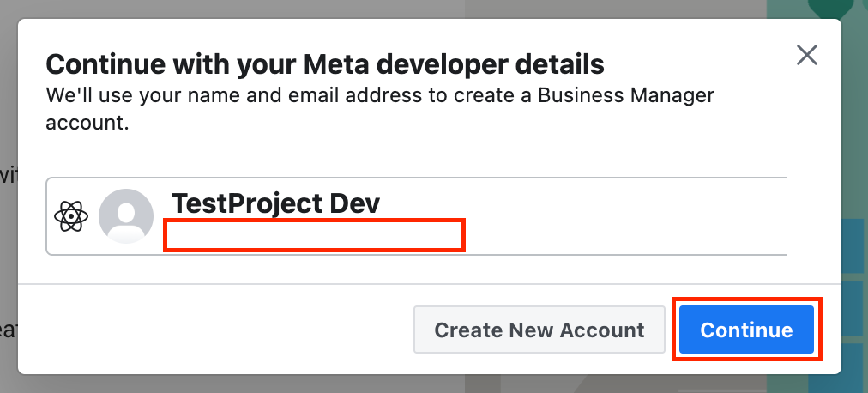
Task: Click the dimmed backdrop below the dialog
Action: [x=429, y=384]
